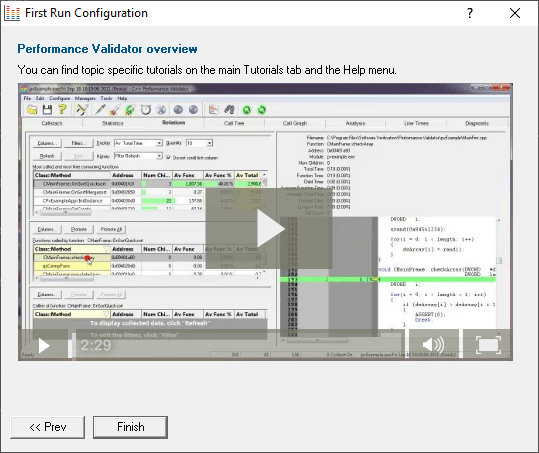
Task: Click the sentence mentioning the Tutorials tab and Help menu
Action: pos(207,70)
